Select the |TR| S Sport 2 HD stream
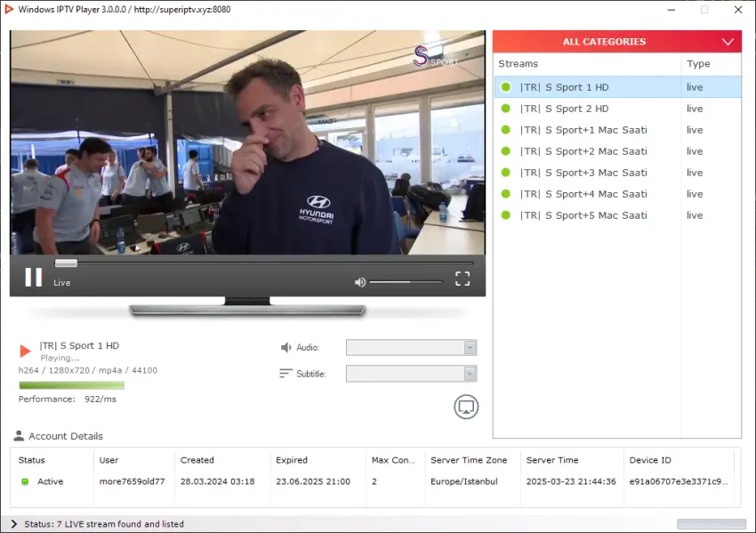Image resolution: width=756 pixels, height=533 pixels. 617,109
